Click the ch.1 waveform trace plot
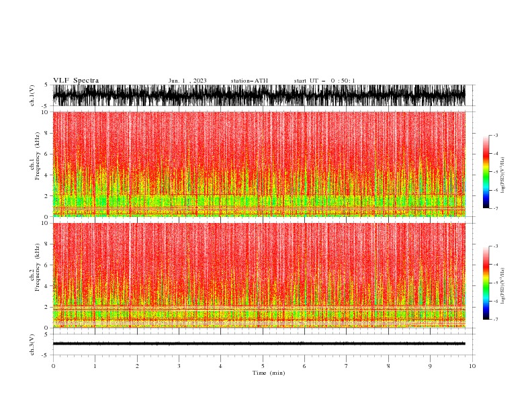This screenshot has height=411, width=532. click(259, 95)
